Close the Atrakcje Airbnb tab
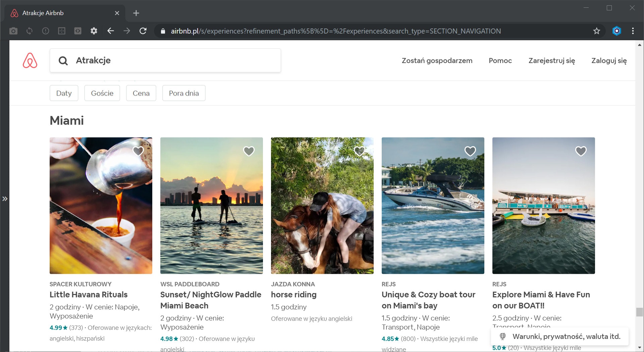This screenshot has width=644, height=352. 117,13
